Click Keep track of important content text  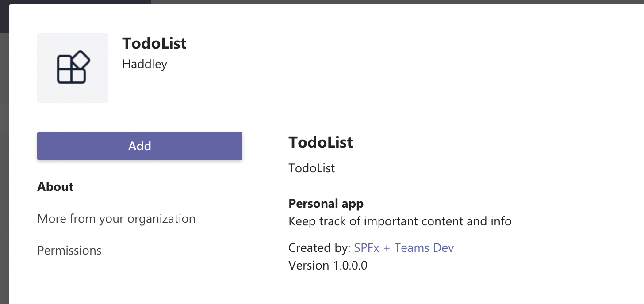coord(400,221)
